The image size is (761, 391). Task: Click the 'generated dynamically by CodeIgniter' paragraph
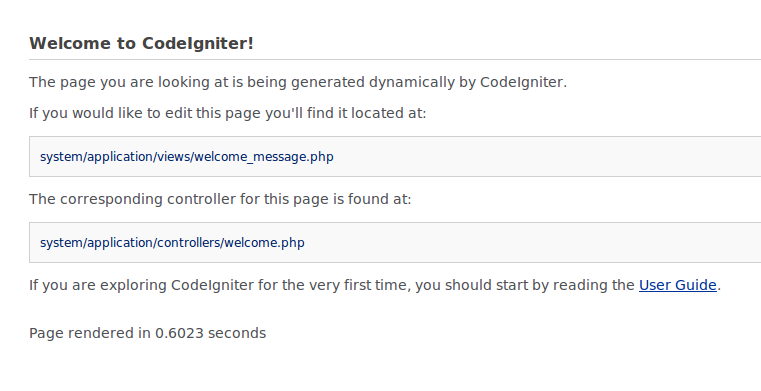[x=298, y=82]
